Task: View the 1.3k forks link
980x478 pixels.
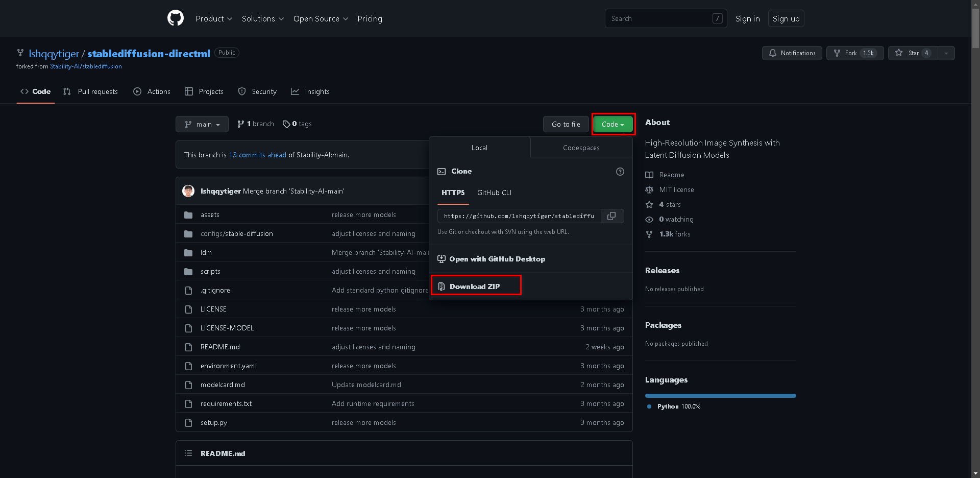Action: pos(668,234)
